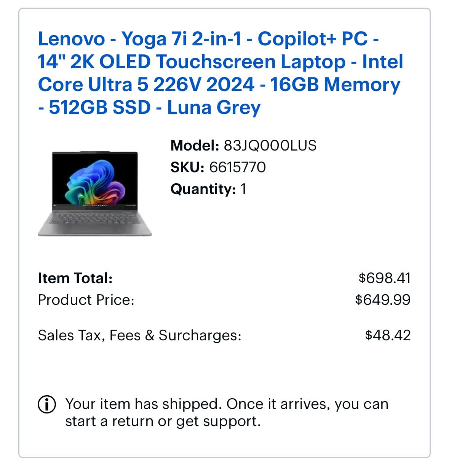This screenshot has width=449, height=476.
Task: Select model number 83JQ000LUS
Action: pos(270,146)
